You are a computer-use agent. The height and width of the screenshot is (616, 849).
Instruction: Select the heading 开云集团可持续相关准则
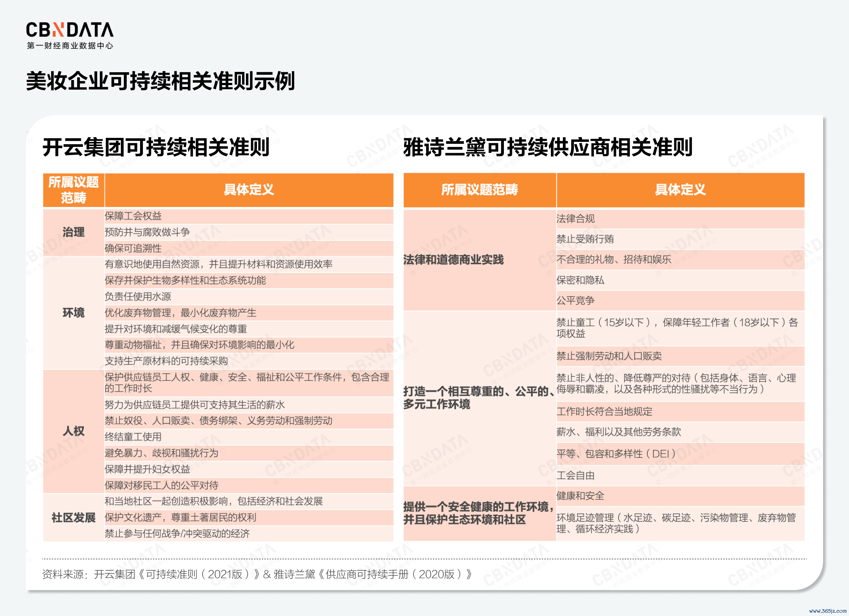pos(156,147)
